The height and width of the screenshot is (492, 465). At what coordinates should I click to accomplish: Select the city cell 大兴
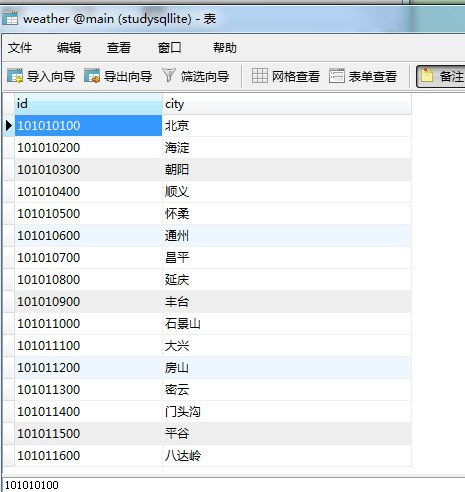tap(287, 346)
